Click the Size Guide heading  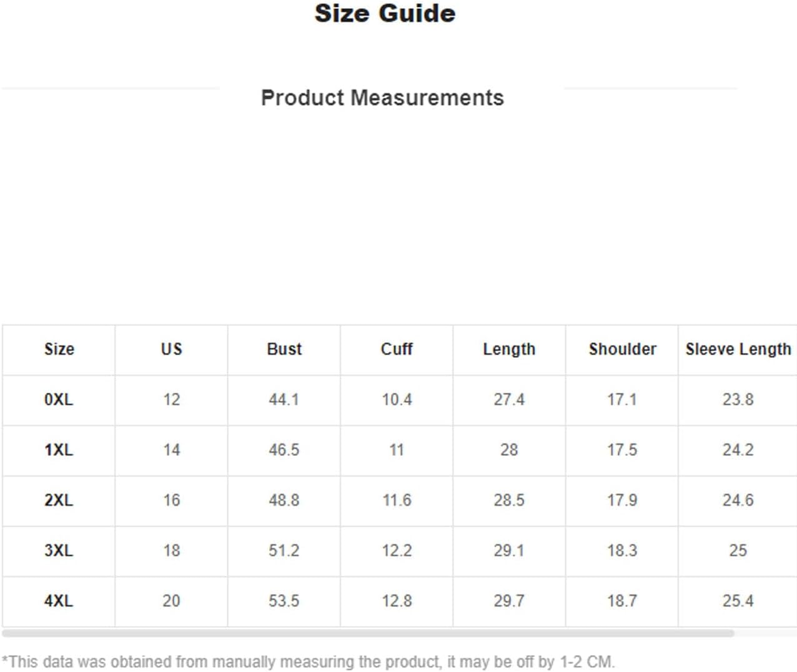(385, 13)
